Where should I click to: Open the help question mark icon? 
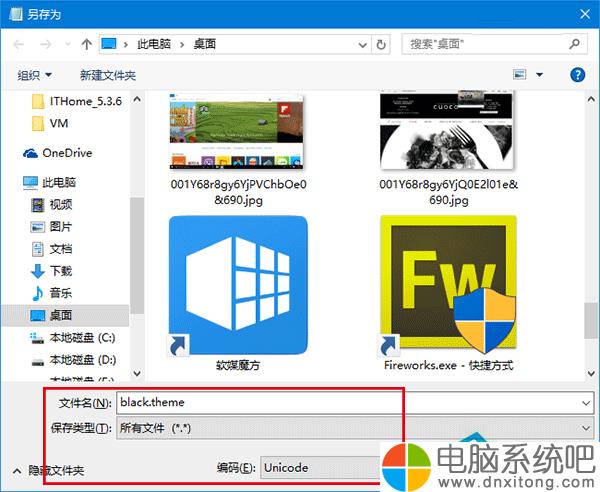(x=577, y=75)
